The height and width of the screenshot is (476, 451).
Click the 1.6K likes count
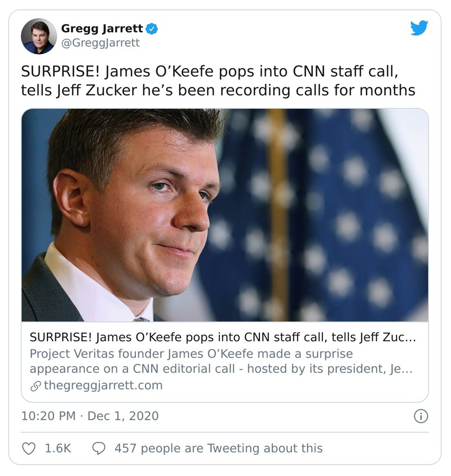[58, 448]
